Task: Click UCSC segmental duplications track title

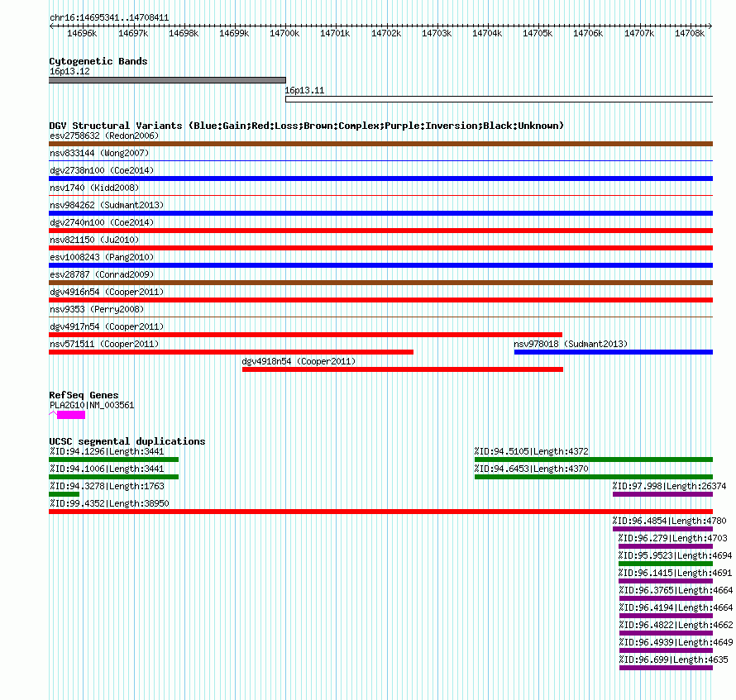Action: (127, 441)
